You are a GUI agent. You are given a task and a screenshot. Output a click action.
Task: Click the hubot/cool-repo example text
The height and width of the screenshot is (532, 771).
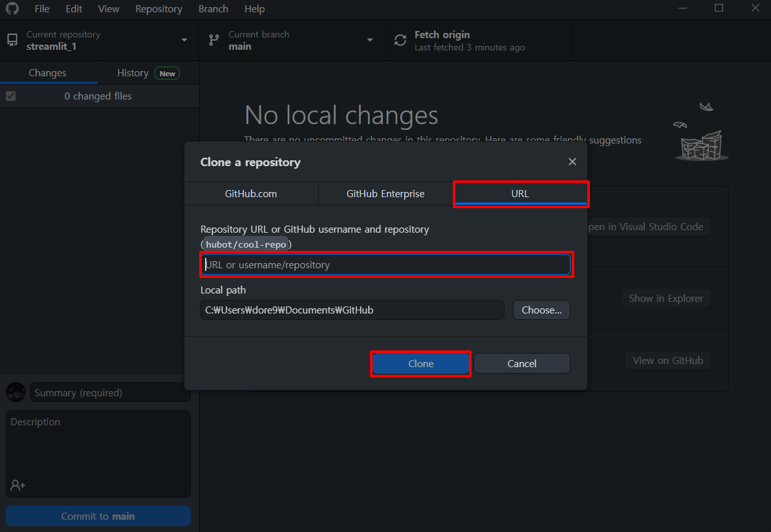[x=246, y=244]
